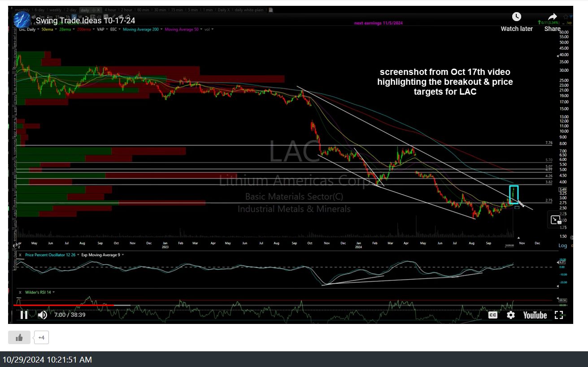The width and height of the screenshot is (588, 367).
Task: Share the video using arrow icon
Action: click(x=553, y=17)
